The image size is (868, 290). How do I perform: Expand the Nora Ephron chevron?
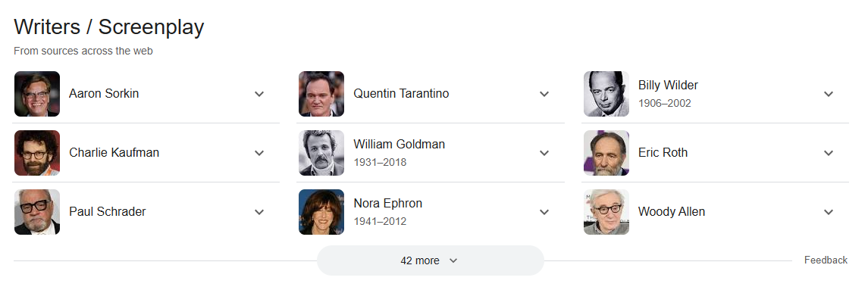(x=544, y=212)
